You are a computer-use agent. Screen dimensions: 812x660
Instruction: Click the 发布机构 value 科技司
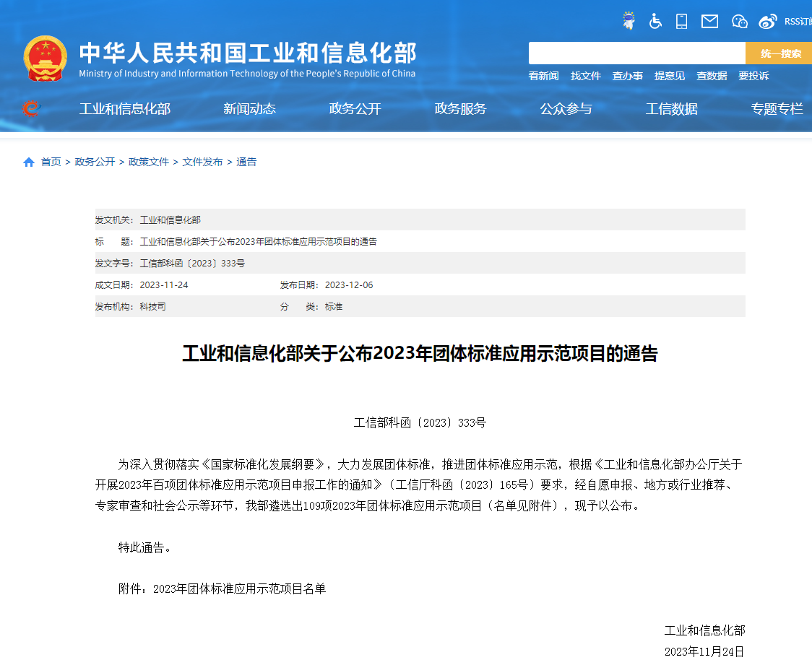pyautogui.click(x=152, y=307)
